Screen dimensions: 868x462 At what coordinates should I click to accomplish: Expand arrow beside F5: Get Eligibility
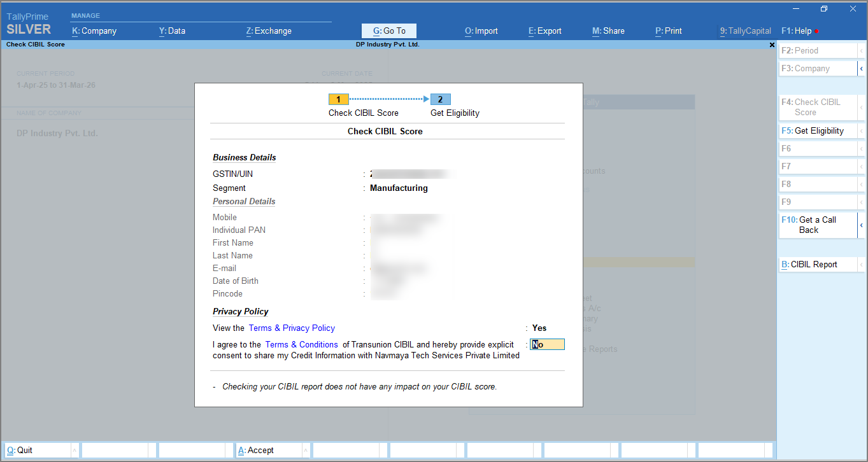[x=862, y=130]
